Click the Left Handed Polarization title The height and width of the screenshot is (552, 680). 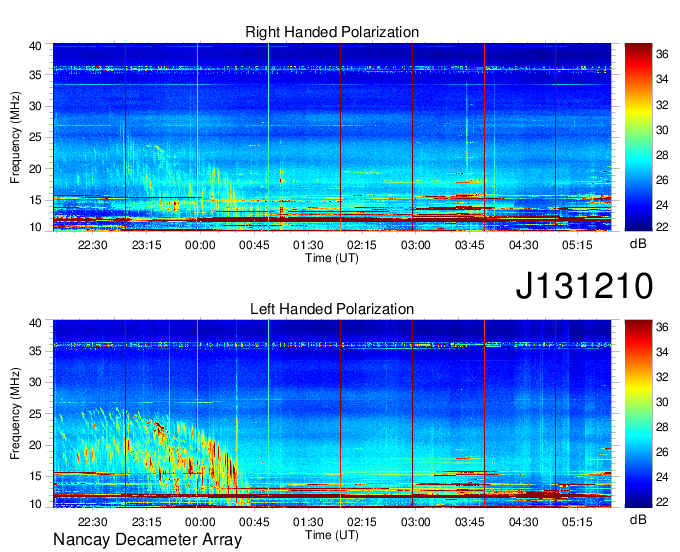click(332, 309)
